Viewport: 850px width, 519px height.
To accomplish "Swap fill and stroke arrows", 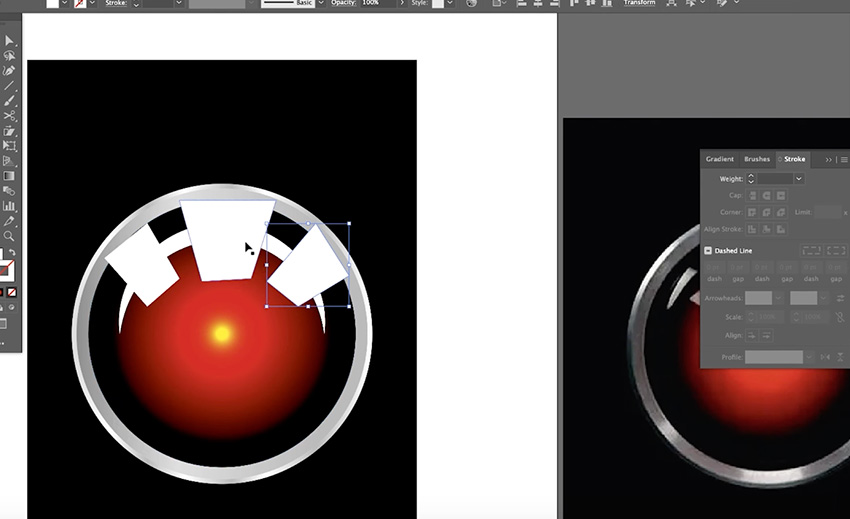I will 12,253.
